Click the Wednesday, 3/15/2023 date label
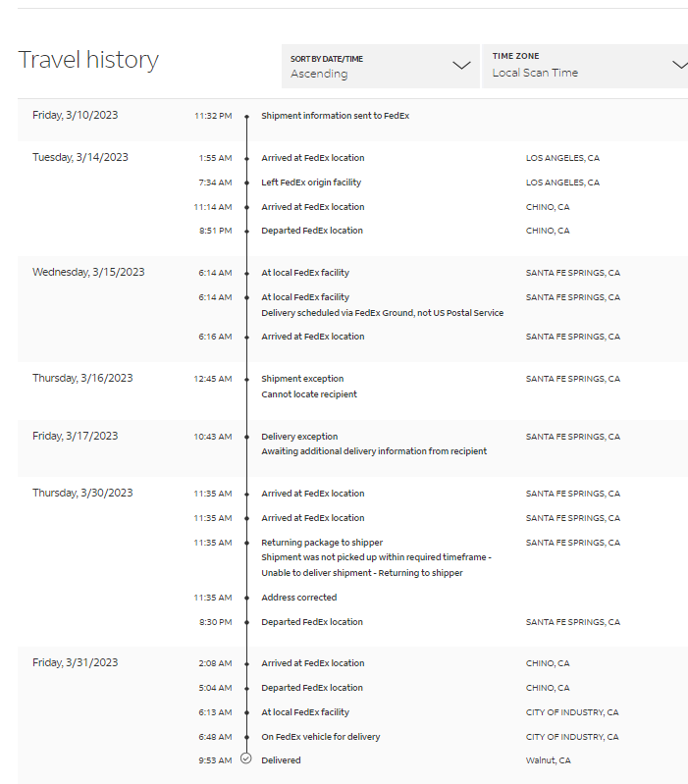The height and width of the screenshot is (784, 688). [x=88, y=272]
